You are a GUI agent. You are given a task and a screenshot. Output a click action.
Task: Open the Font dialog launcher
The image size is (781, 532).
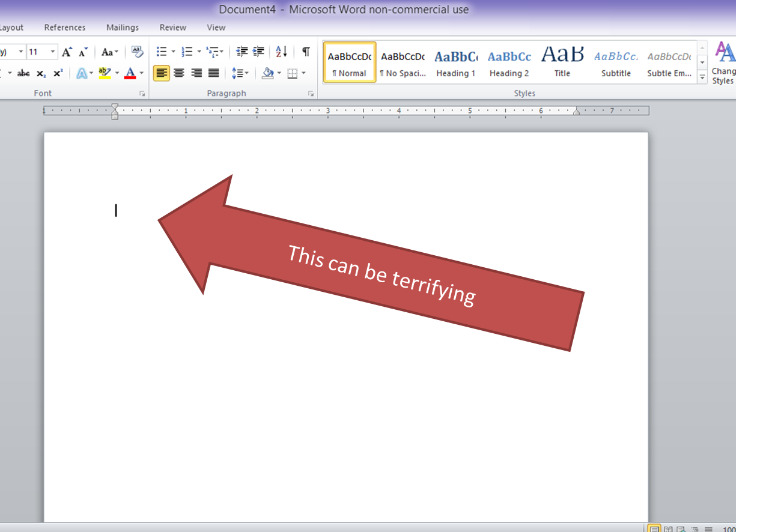click(142, 94)
